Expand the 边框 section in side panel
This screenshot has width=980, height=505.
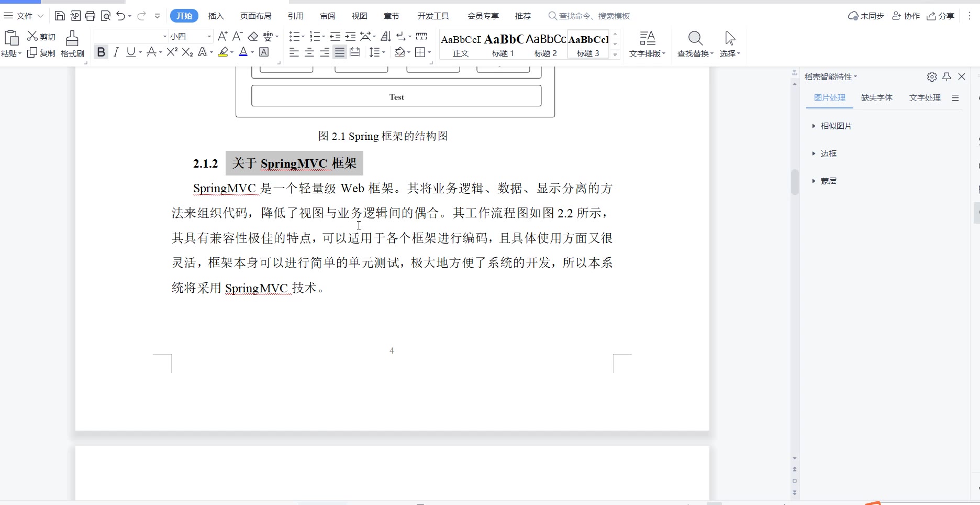tap(828, 154)
